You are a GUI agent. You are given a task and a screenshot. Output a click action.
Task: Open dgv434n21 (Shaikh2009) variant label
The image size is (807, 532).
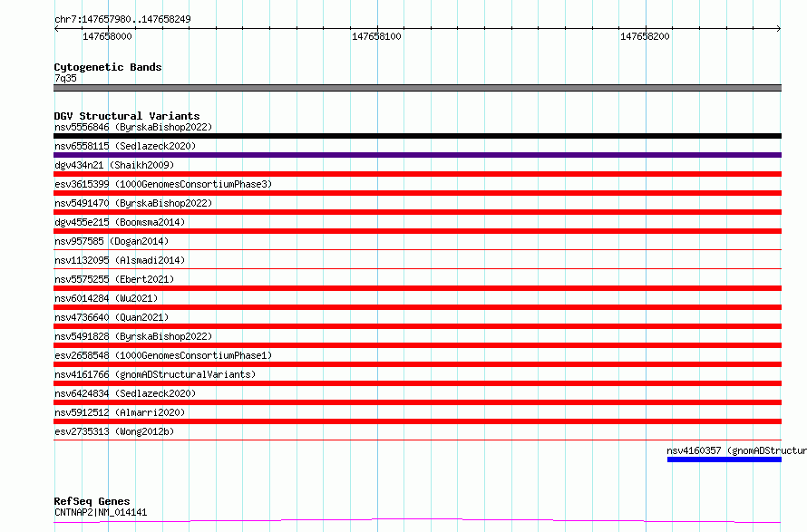114,165
